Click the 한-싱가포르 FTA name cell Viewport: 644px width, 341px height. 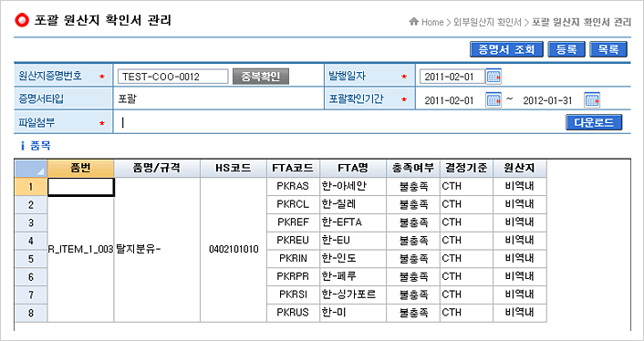point(353,295)
